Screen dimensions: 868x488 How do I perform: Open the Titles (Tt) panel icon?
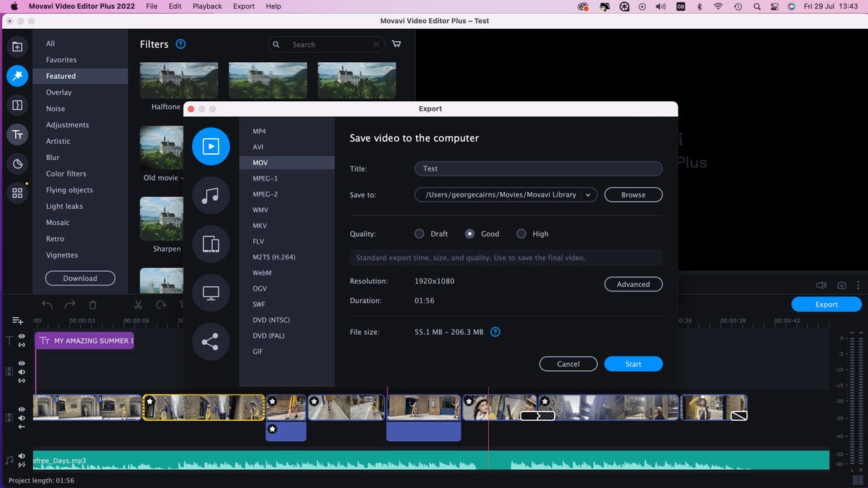click(x=17, y=134)
